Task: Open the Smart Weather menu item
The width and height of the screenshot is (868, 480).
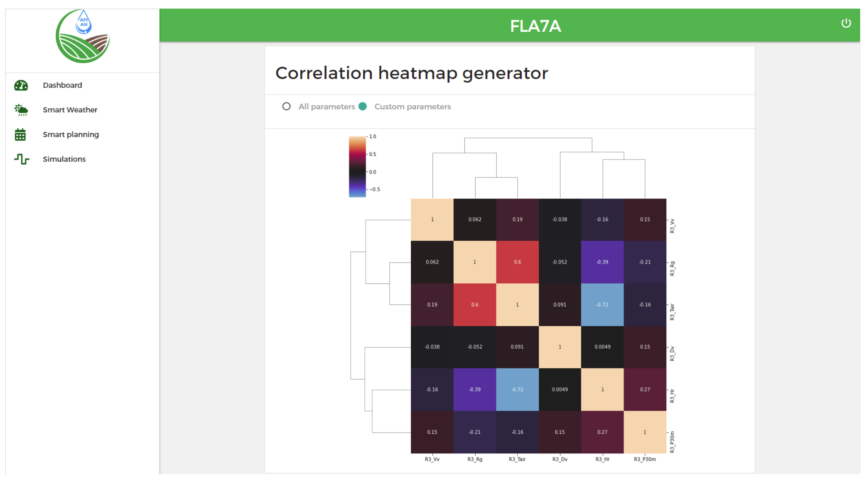Action: click(70, 110)
